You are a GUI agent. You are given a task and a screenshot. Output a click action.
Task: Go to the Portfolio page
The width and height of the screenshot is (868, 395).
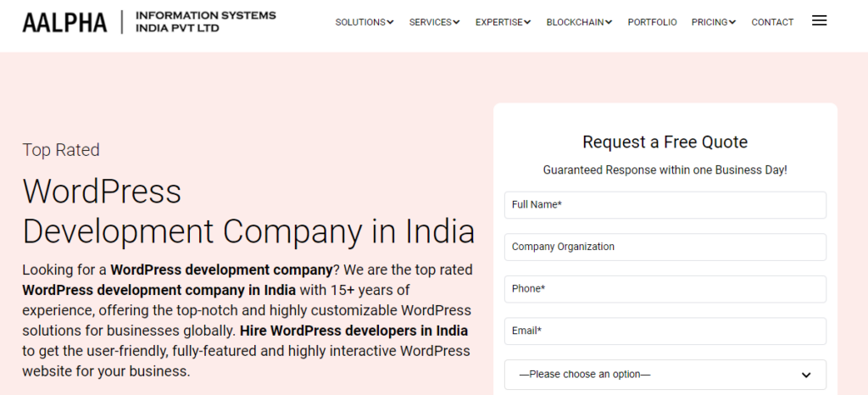click(652, 22)
